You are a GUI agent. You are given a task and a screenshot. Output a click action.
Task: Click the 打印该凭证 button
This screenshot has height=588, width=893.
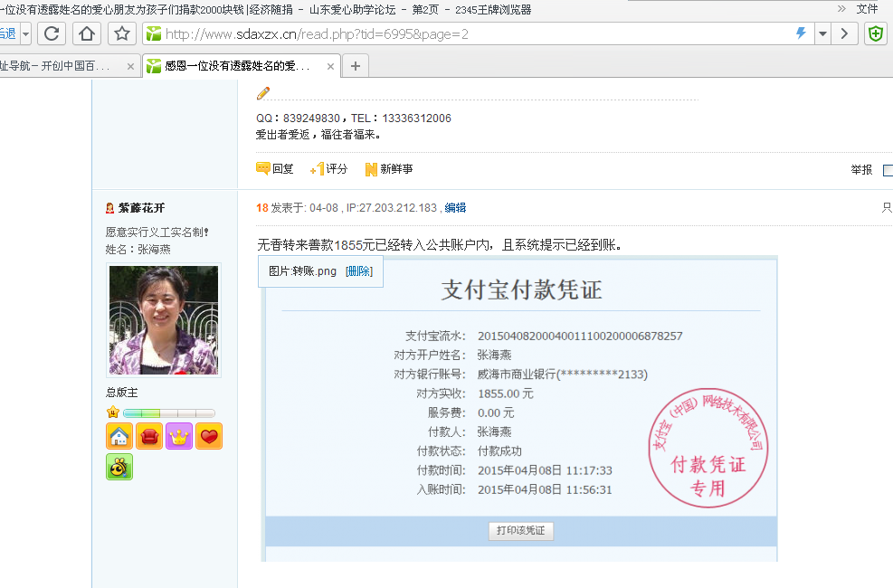[520, 530]
